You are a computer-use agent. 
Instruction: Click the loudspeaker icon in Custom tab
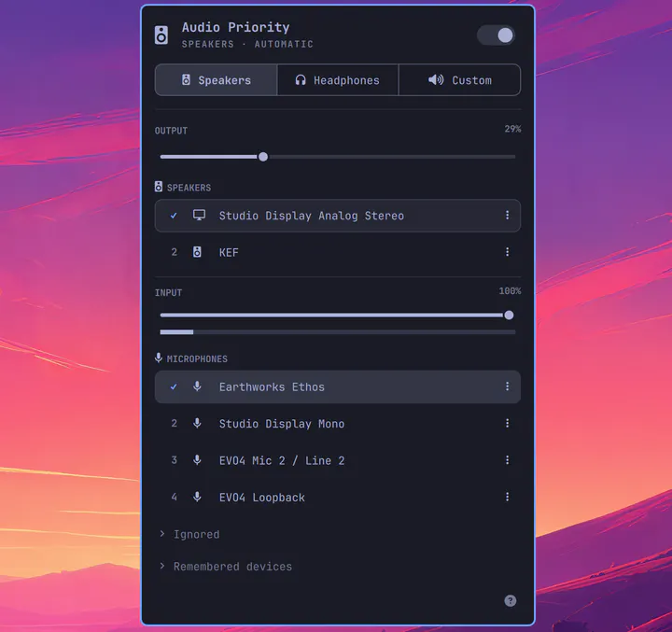(436, 79)
